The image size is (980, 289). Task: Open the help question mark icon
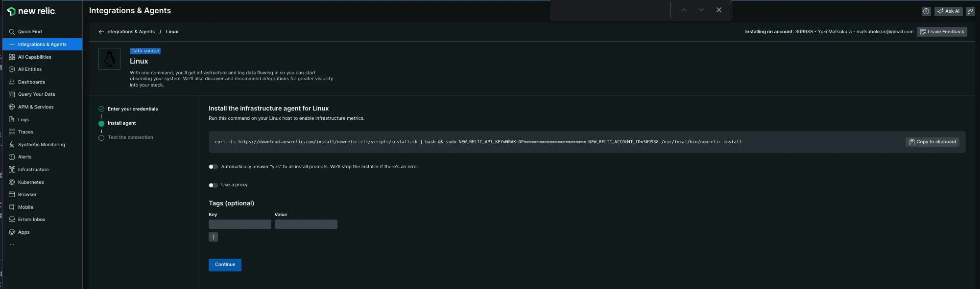(x=926, y=11)
